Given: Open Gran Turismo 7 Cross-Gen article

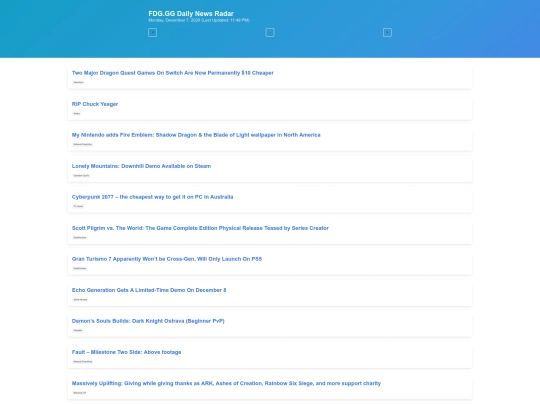Looking at the screenshot, I should coord(167,259).
